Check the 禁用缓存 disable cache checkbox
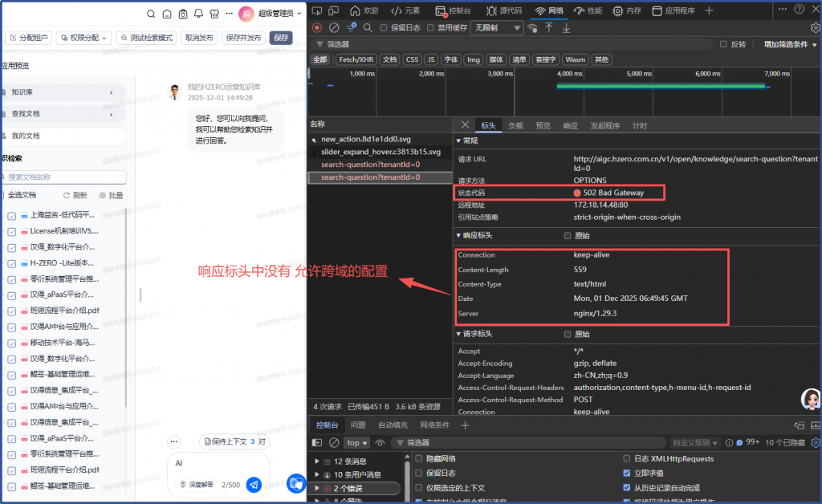Viewport: 822px width, 504px height. point(431,27)
